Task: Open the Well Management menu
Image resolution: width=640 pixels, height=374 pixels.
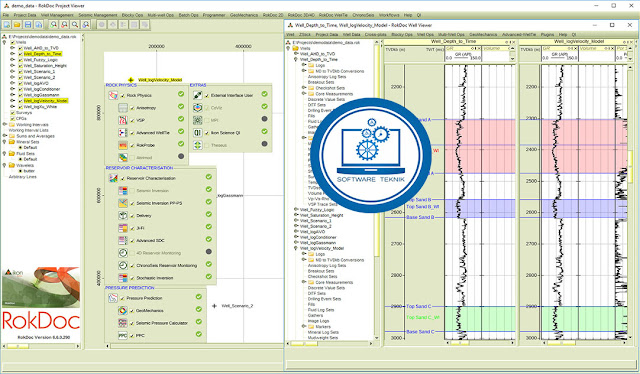Action: pyautogui.click(x=57, y=15)
